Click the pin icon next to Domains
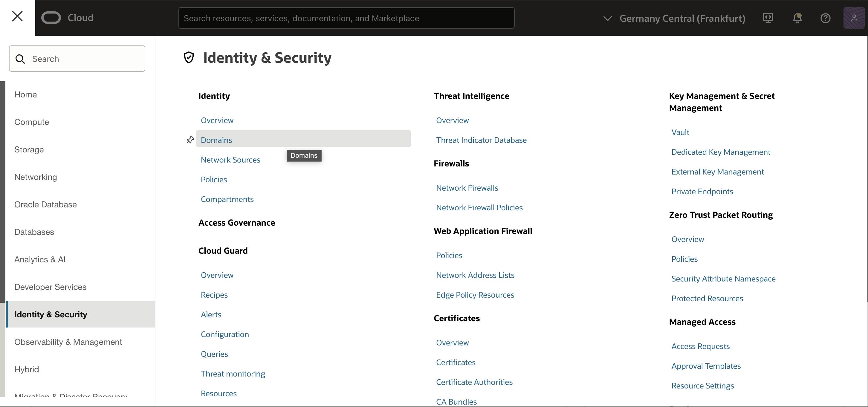Image resolution: width=868 pixels, height=407 pixels. [x=190, y=140]
